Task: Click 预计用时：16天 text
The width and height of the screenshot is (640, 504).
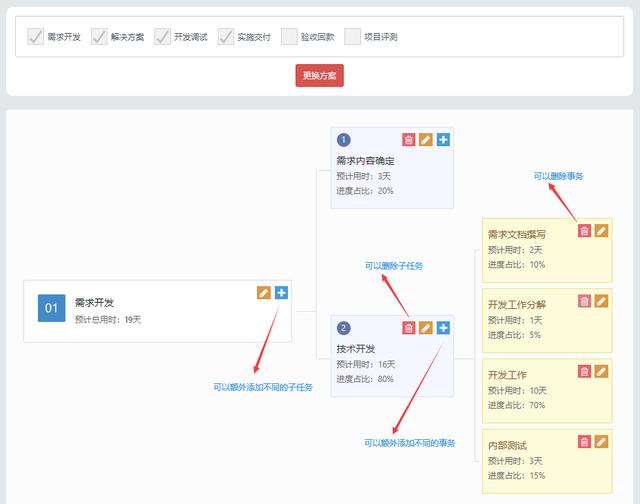Action: [x=366, y=364]
